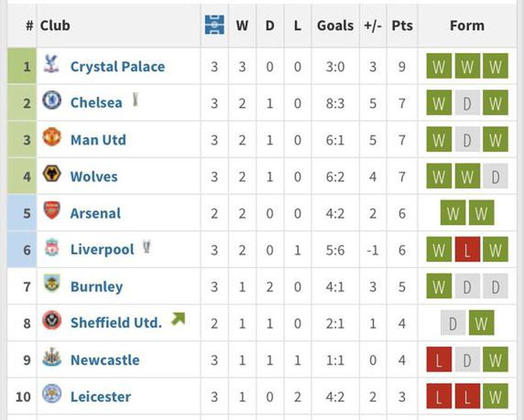Viewport: 524px width, 420px height.
Task: Click the Arsenal club crest icon
Action: (x=52, y=211)
